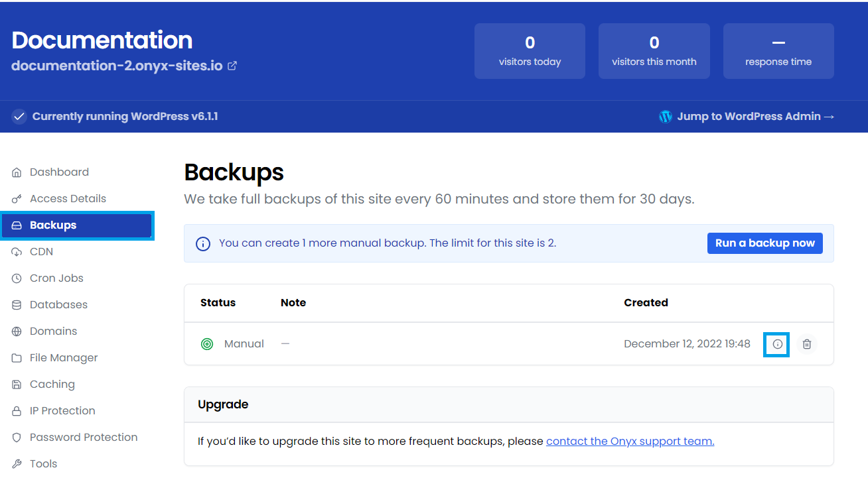Click the lock icon next to IP Protection
The image size is (868, 478).
coord(17,411)
